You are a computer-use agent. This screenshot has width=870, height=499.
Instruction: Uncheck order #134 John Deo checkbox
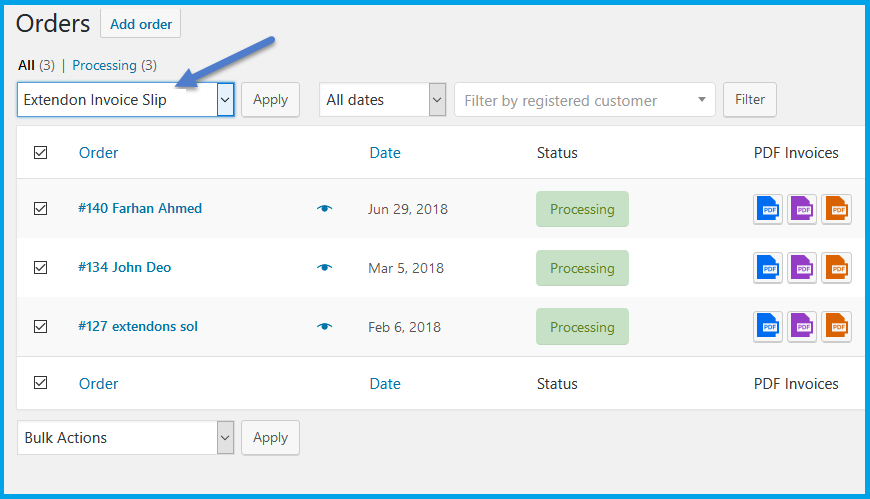(41, 268)
